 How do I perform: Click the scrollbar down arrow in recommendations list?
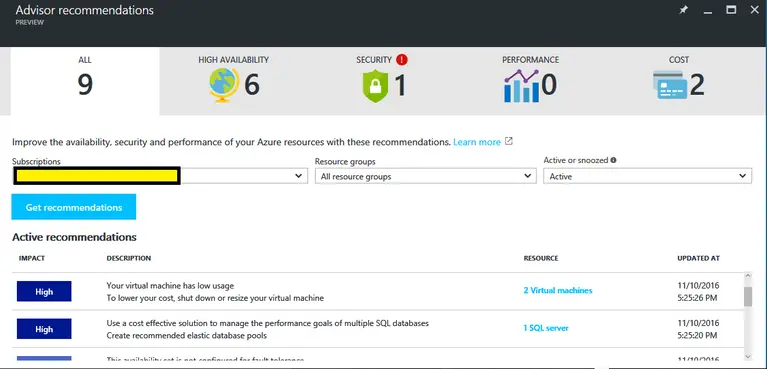click(x=748, y=356)
